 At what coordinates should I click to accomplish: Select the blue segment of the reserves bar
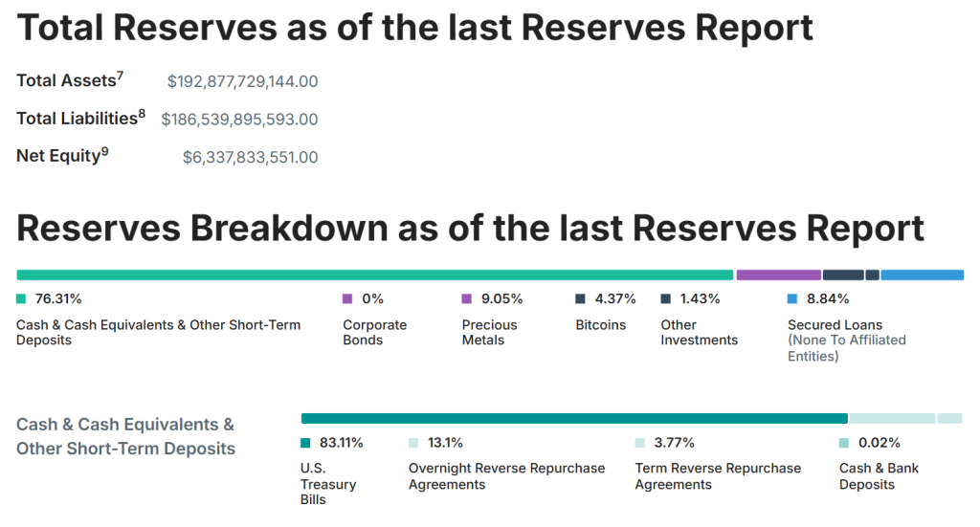click(922, 275)
